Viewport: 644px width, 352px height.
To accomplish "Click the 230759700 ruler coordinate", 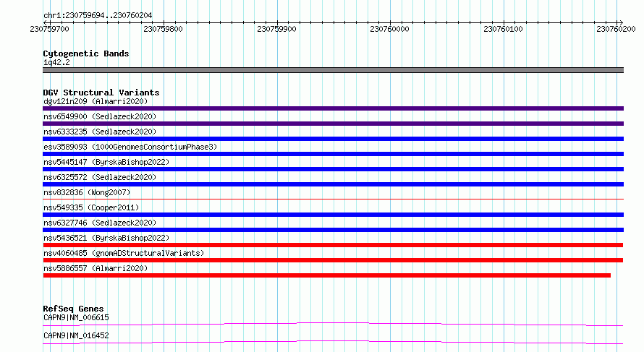I will pos(50,29).
